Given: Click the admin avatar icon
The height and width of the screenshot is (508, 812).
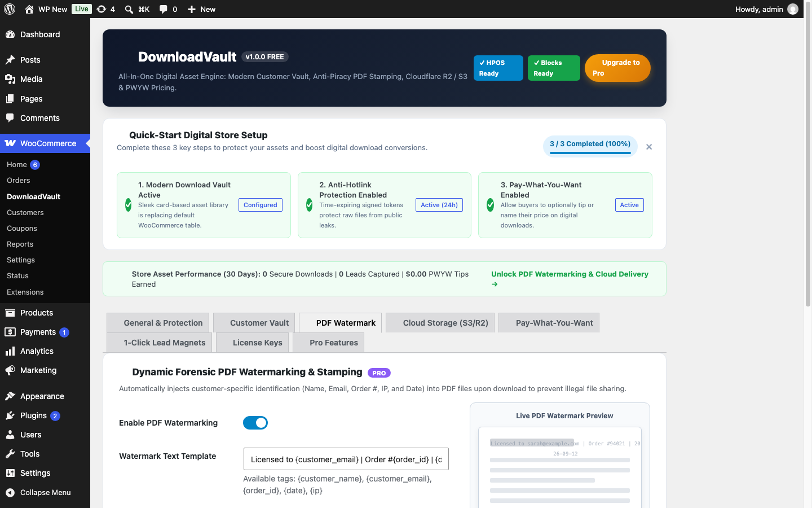Looking at the screenshot, I should tap(793, 9).
